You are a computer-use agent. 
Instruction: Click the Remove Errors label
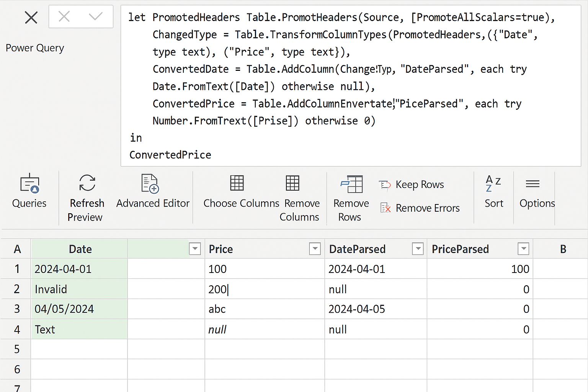point(428,208)
